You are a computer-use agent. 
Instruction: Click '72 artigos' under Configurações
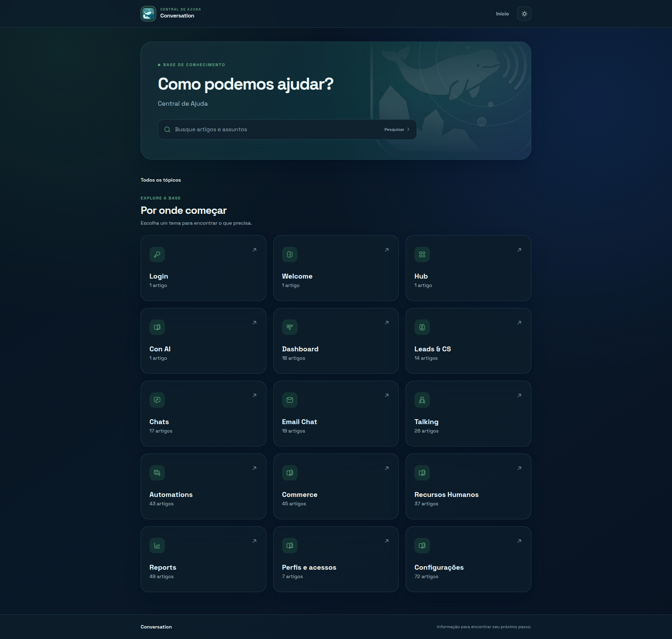[426, 576]
